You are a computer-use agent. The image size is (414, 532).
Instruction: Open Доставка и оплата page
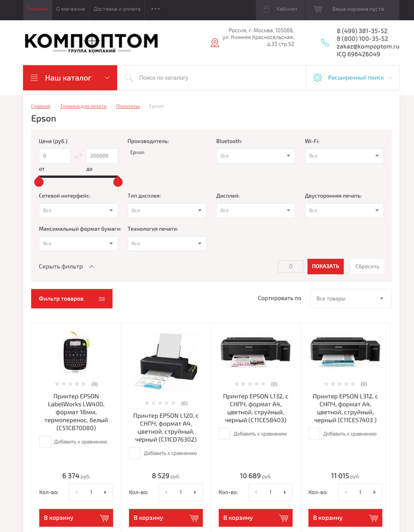[117, 9]
